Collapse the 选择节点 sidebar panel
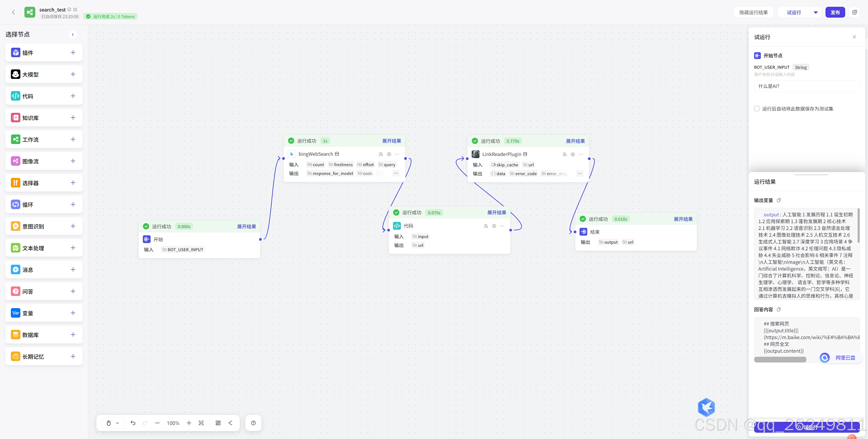Viewport: 868px width, 439px height. [x=73, y=34]
